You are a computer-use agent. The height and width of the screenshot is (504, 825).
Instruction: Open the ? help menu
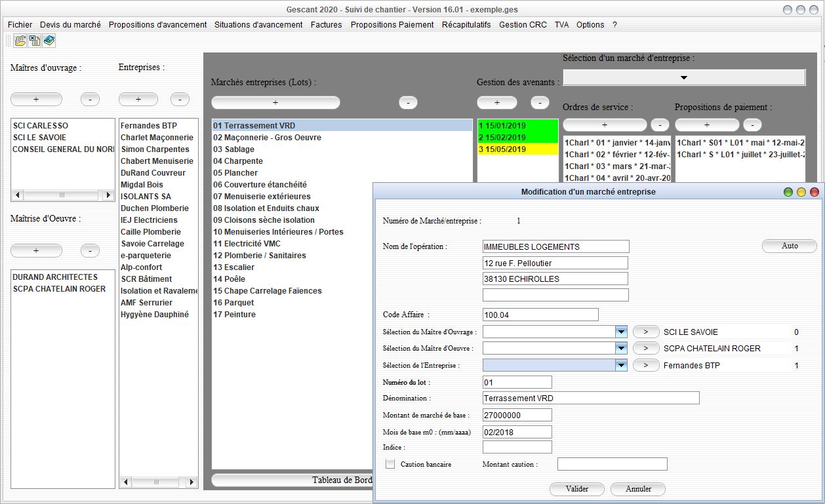point(614,24)
